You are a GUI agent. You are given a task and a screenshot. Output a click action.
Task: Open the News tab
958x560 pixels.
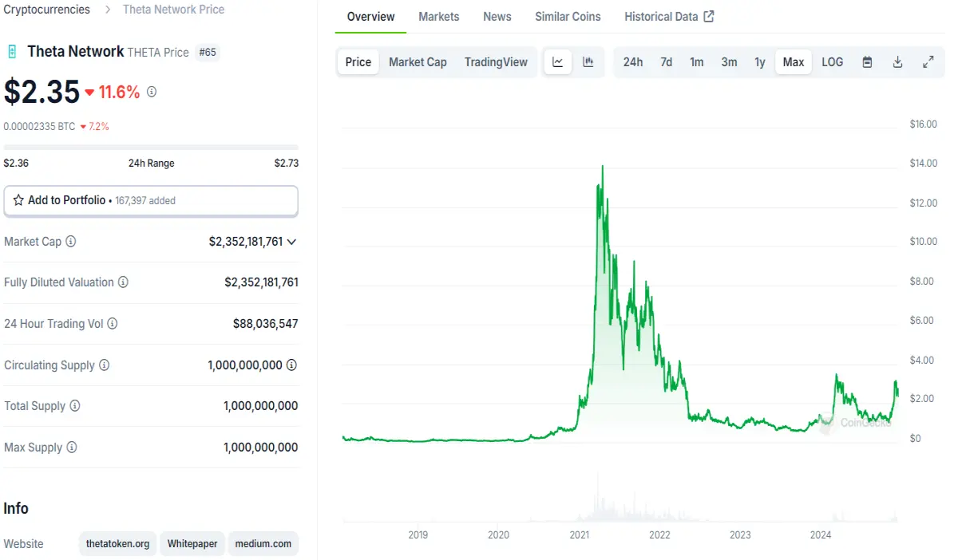(497, 17)
